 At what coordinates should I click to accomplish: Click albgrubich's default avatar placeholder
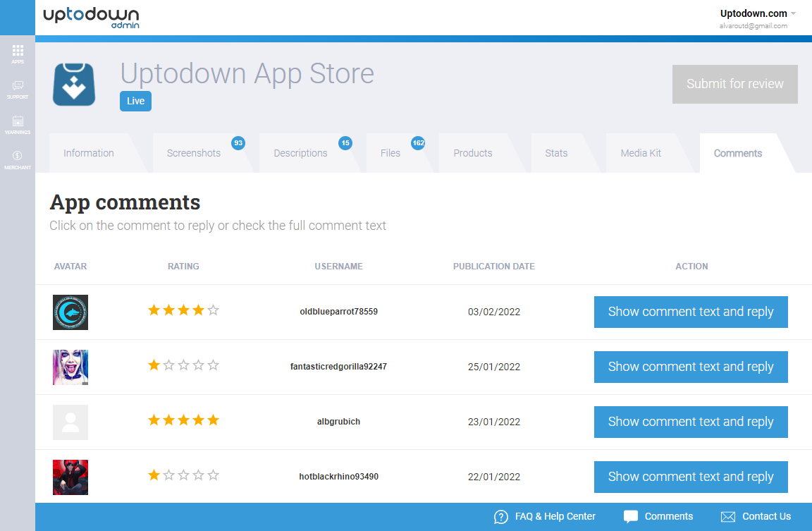[70, 422]
